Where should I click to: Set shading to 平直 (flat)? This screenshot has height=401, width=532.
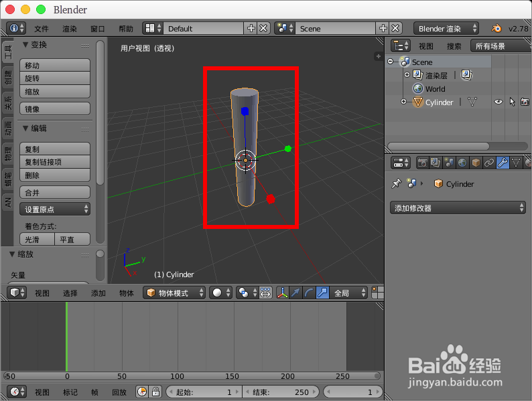(x=72, y=239)
